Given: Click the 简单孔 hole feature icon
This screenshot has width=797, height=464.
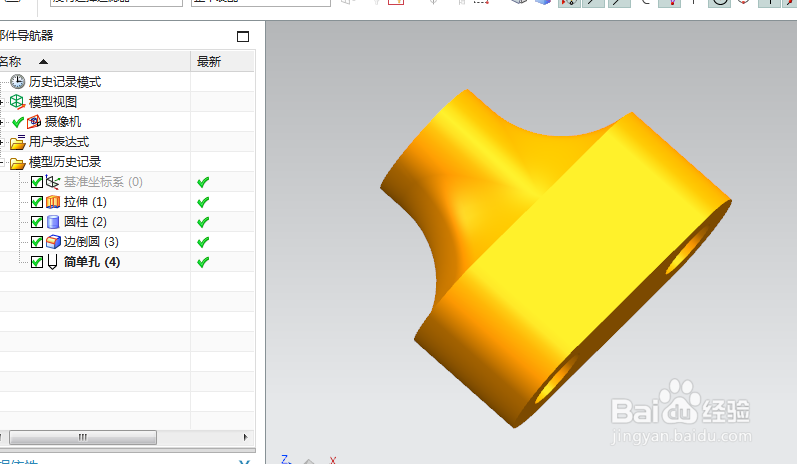Looking at the screenshot, I should [52, 262].
